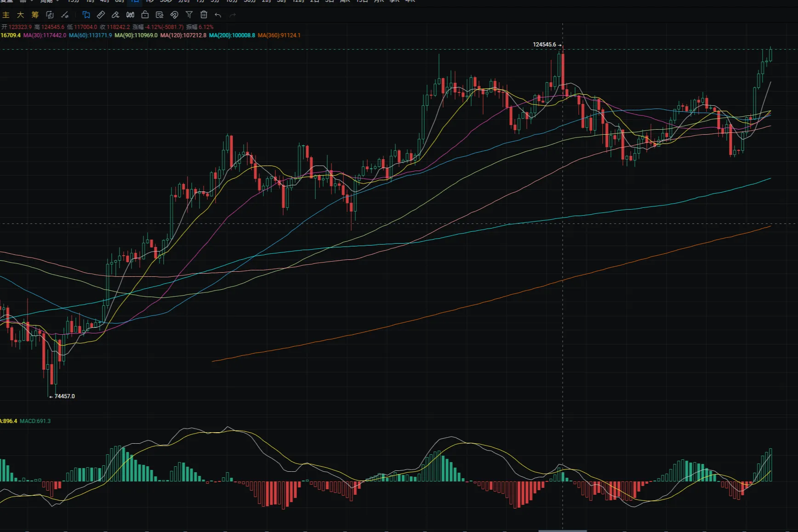Click the blue bookmark drawing icon

[86, 15]
